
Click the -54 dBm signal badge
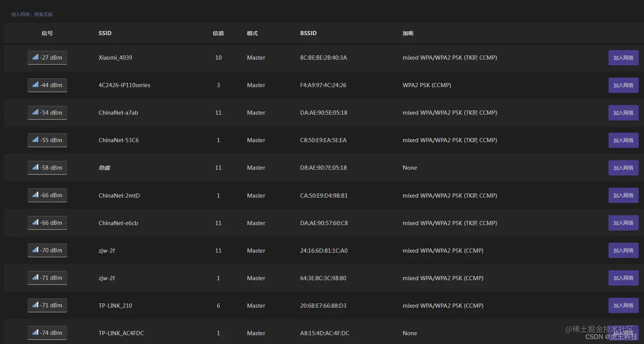(x=47, y=113)
